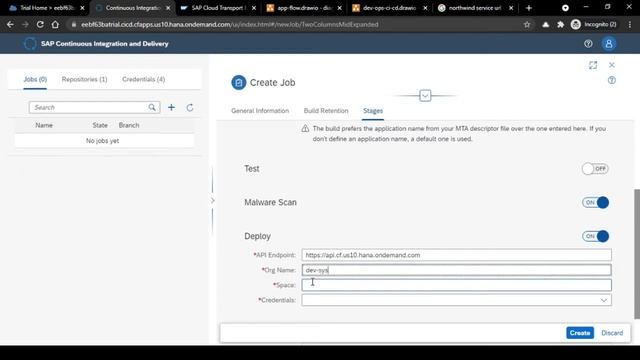Close the Trial Home browser tab
This screenshot has width=640, height=360.
82,8
